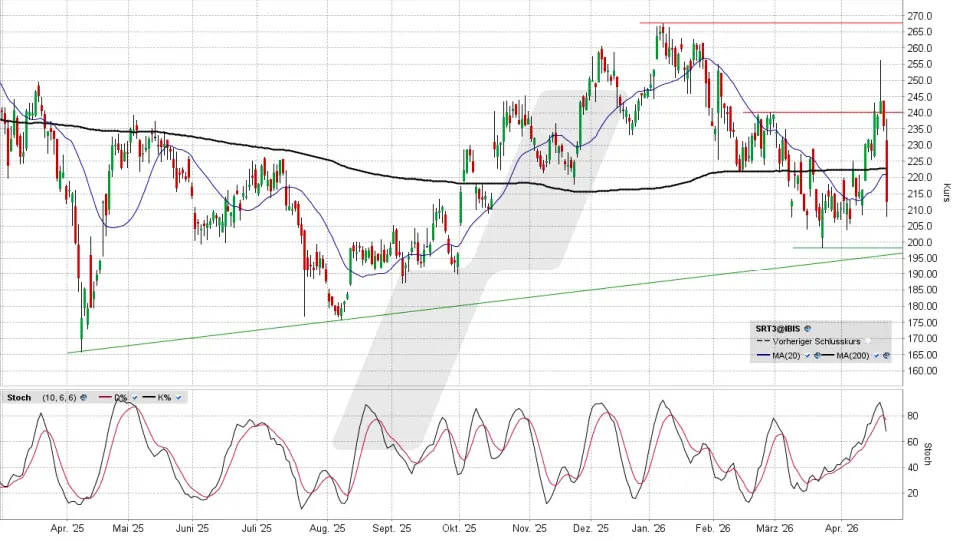The image size is (960, 540).
Task: Click the Sept. '25 date label
Action: 392,528
